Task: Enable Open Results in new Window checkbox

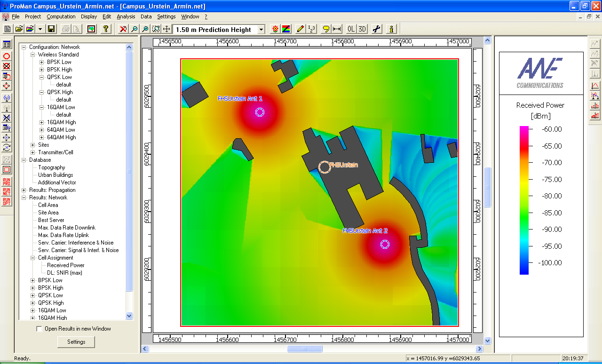Action: 39,329
